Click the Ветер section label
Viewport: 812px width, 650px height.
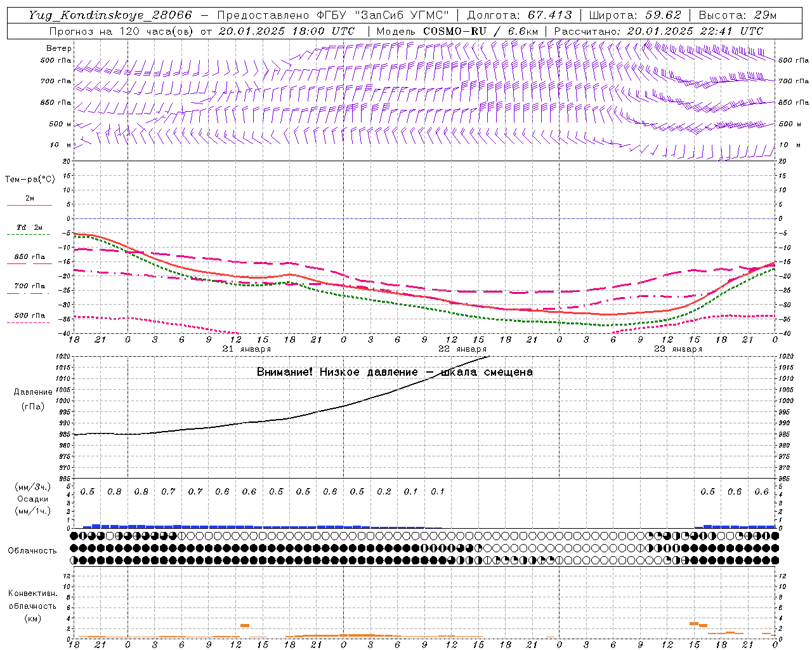tap(59, 48)
